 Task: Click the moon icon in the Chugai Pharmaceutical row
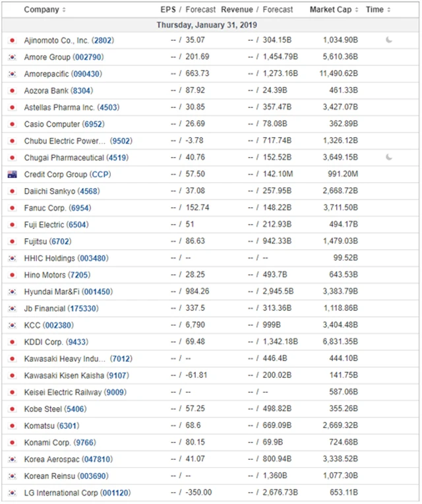click(x=389, y=157)
